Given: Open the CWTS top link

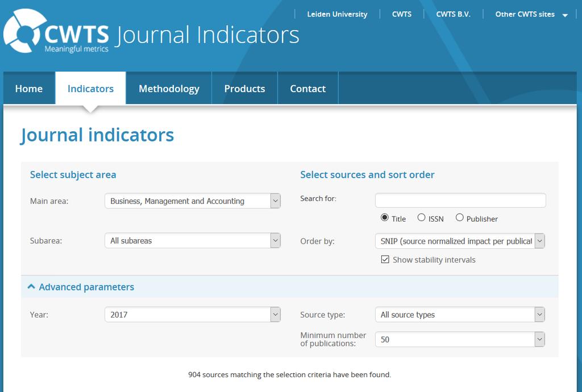Looking at the screenshot, I should tap(402, 14).
